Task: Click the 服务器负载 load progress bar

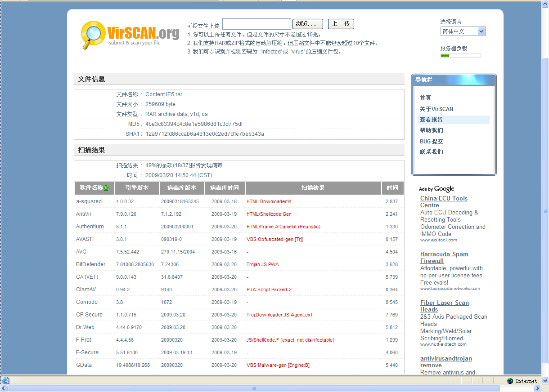Action: (460, 56)
